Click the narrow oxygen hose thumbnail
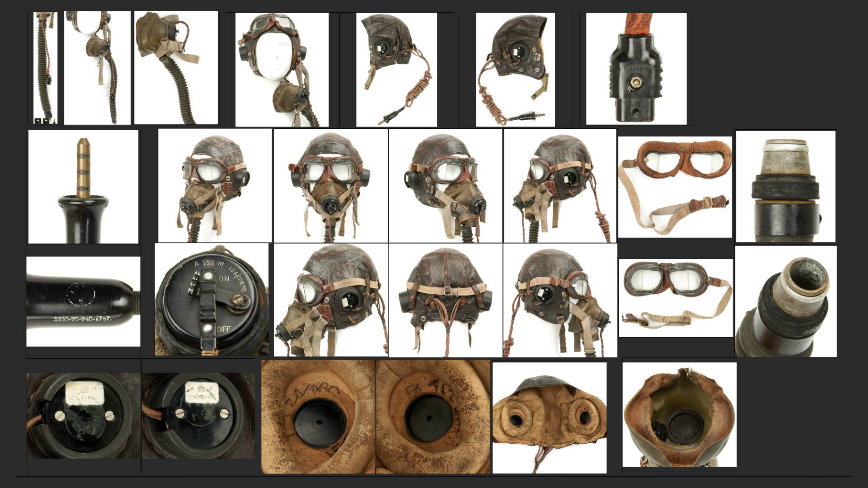Viewport: 868px width, 488px height. tap(45, 68)
